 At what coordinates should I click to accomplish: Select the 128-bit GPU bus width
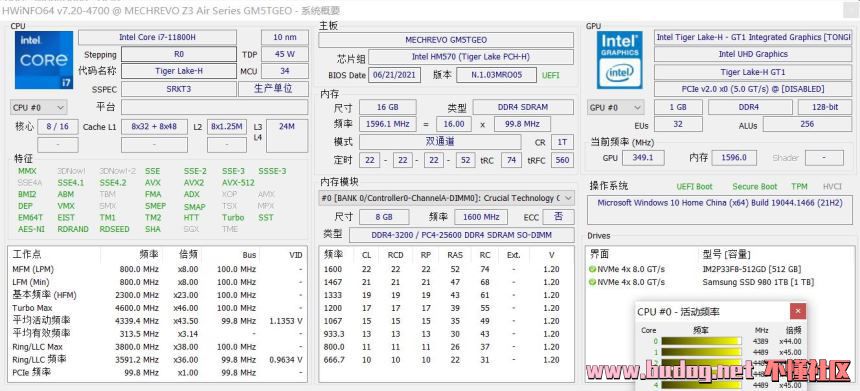[x=824, y=107]
